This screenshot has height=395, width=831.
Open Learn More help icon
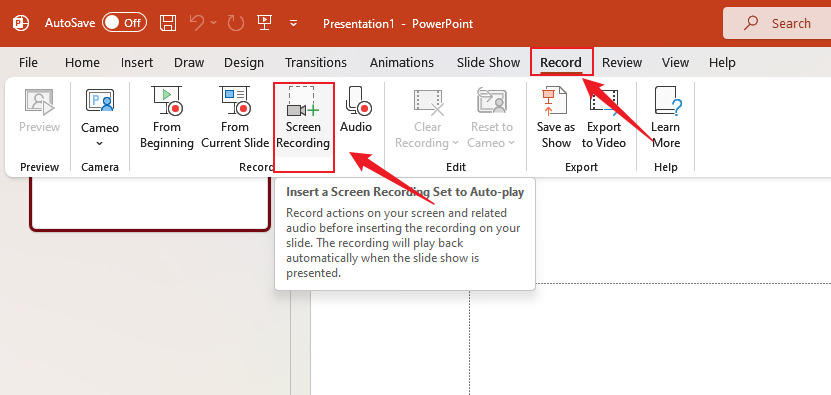point(667,101)
